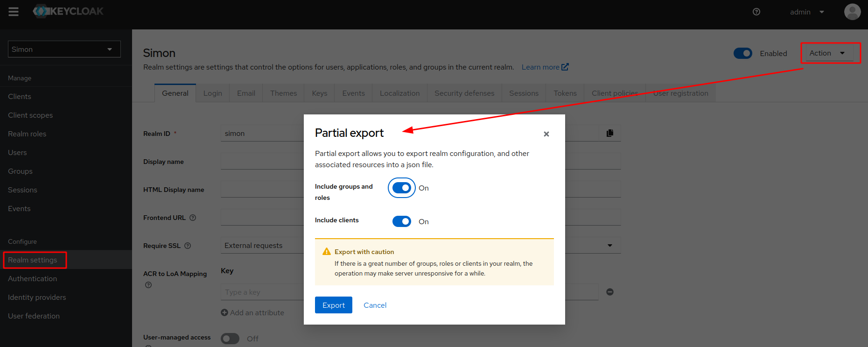868x347 pixels.
Task: Expand the admin user dropdown
Action: tap(807, 12)
